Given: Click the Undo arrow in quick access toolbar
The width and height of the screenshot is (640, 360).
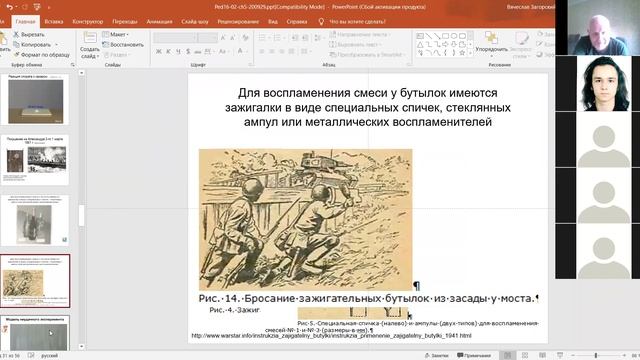Looking at the screenshot, I should [10, 7].
